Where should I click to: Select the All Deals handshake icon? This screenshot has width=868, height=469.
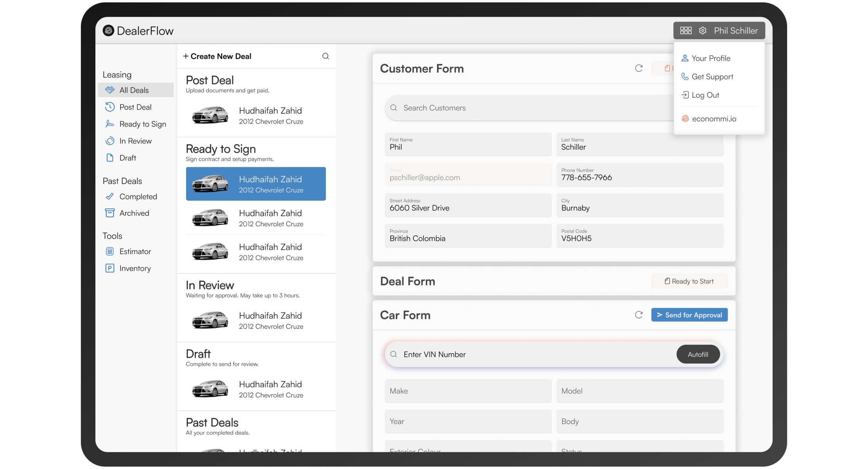[x=110, y=90]
